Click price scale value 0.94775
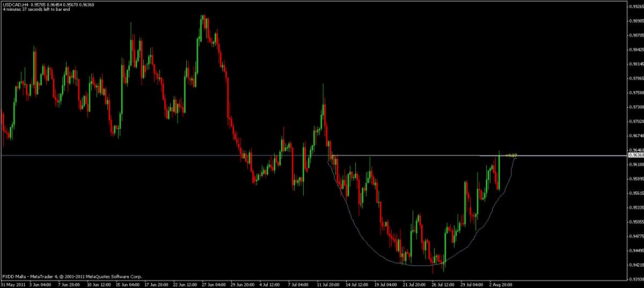Screen dimensions: 644x288 coord(636,237)
